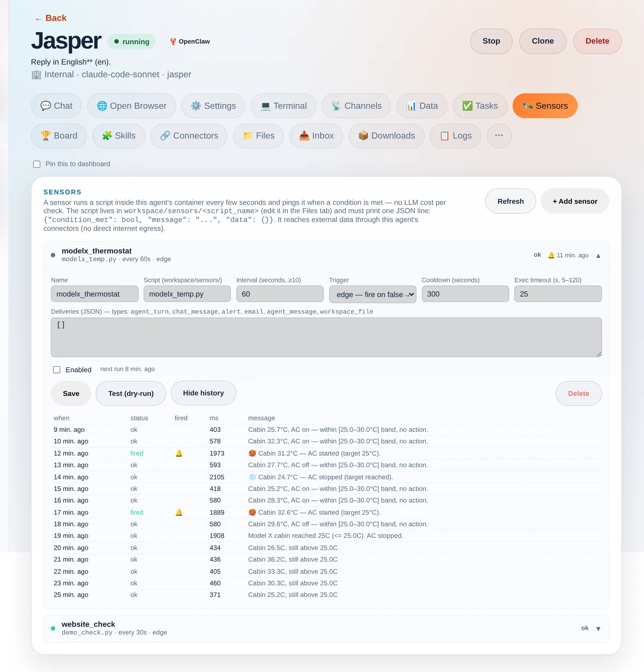Stop the Jasper agent
644x672 pixels.
pyautogui.click(x=491, y=41)
